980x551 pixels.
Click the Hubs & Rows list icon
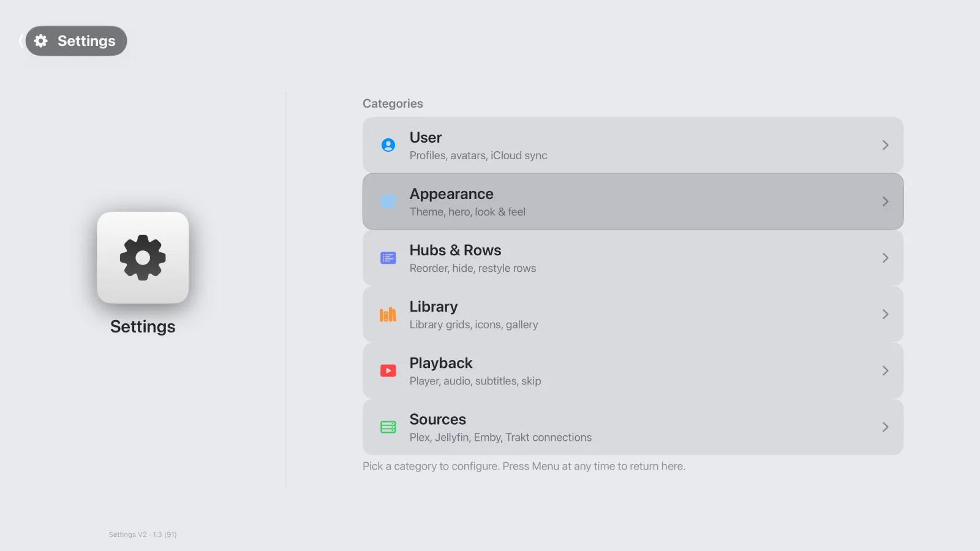tap(388, 258)
